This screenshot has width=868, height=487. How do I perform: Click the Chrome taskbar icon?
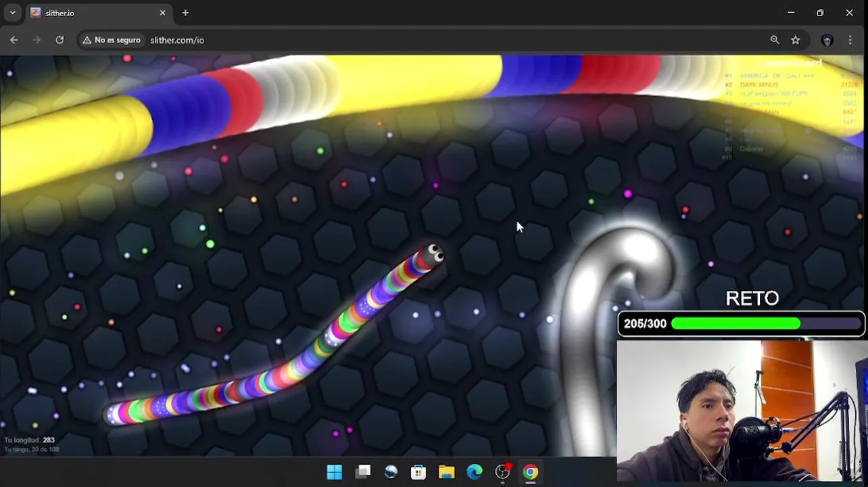531,471
